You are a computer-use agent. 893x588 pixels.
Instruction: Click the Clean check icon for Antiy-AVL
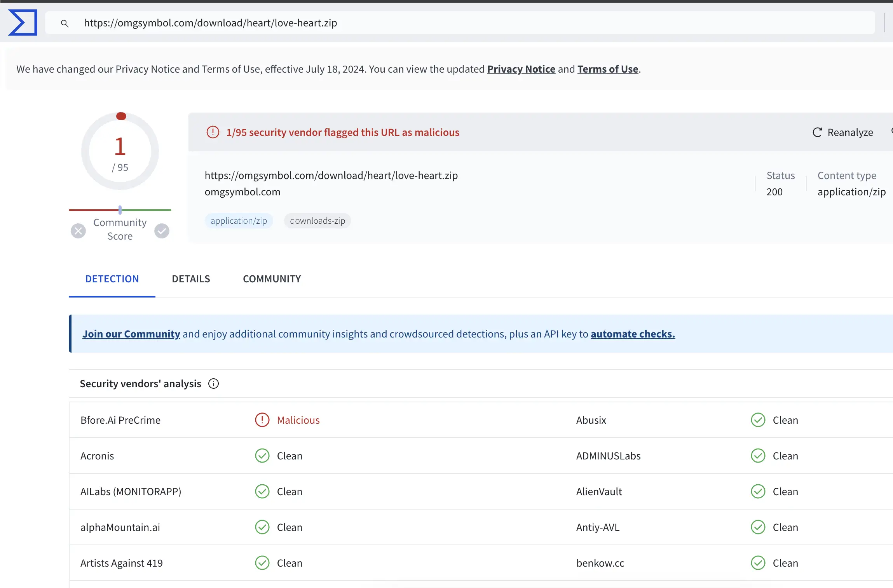758,527
